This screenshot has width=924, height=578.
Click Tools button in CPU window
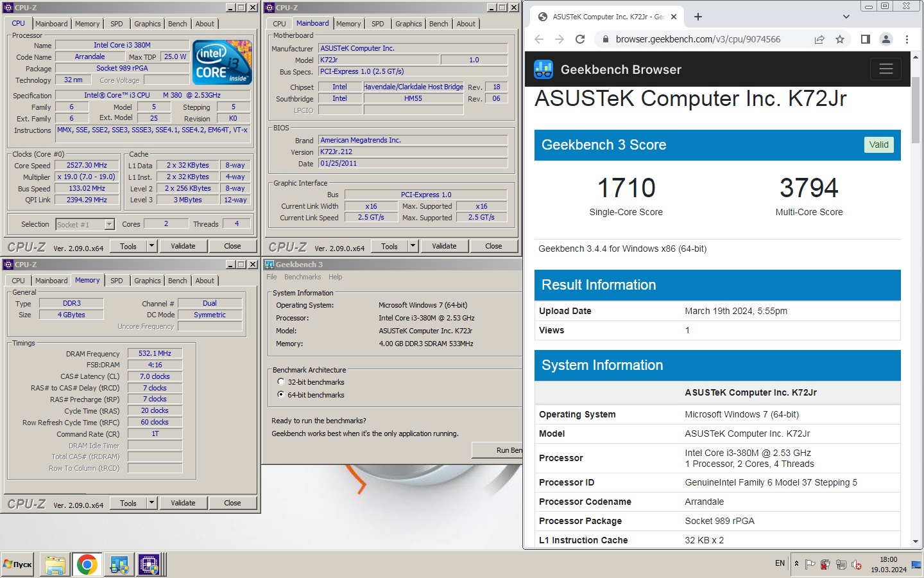[128, 246]
